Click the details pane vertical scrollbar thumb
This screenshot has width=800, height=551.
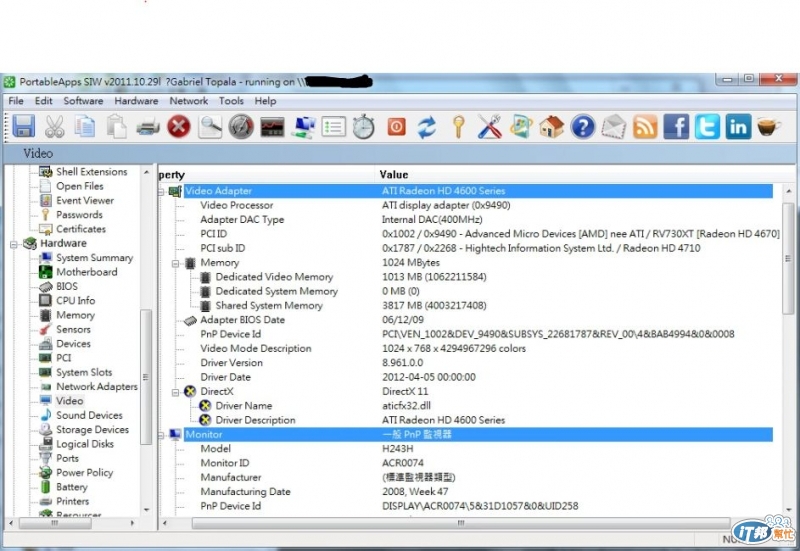[x=788, y=258]
